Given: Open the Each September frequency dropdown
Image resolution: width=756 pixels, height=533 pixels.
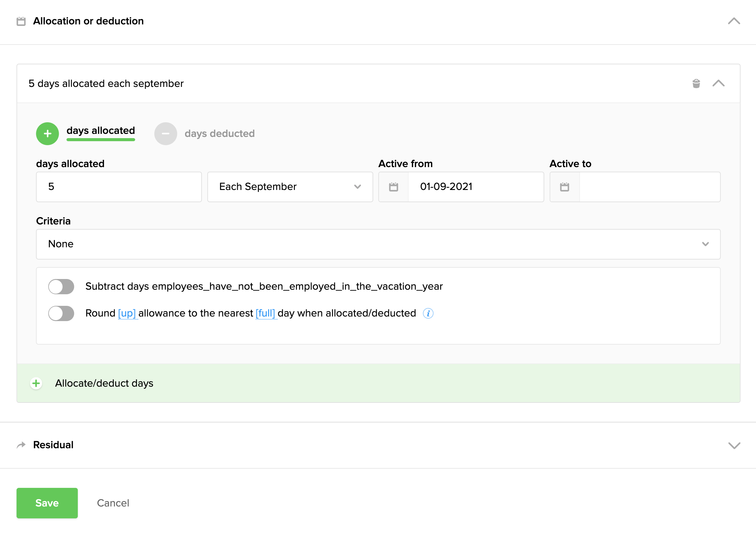Looking at the screenshot, I should coord(290,187).
